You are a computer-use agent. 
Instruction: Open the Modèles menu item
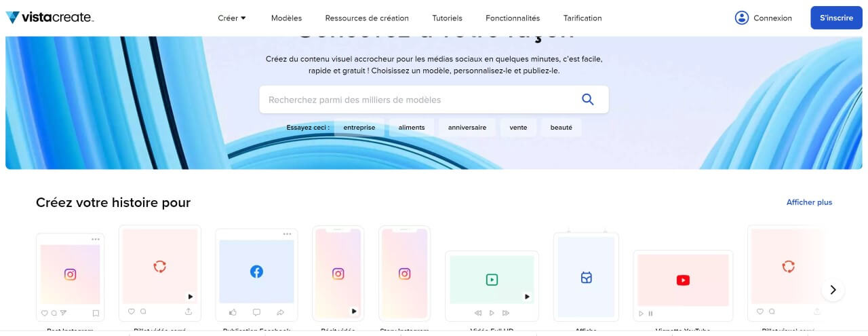point(286,18)
